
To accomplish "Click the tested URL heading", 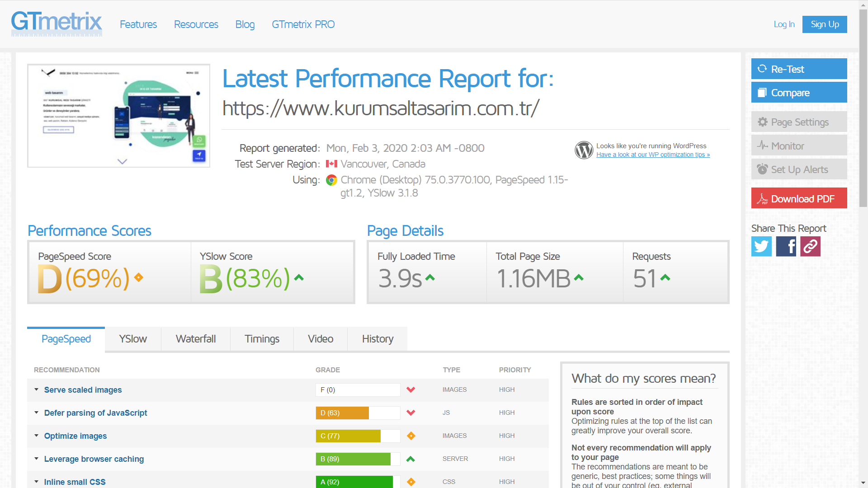I will click(x=381, y=108).
